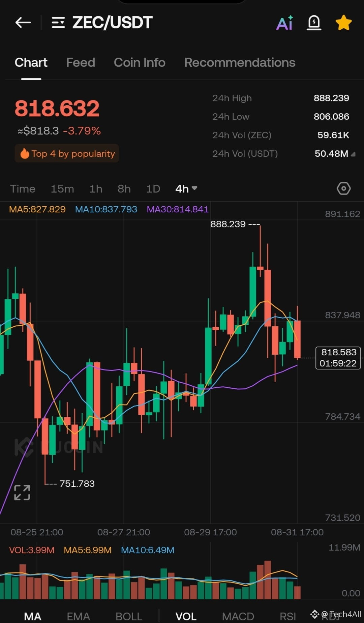This screenshot has height=623, width=364.
Task: Toggle the EMA indicator
Action: 78,616
